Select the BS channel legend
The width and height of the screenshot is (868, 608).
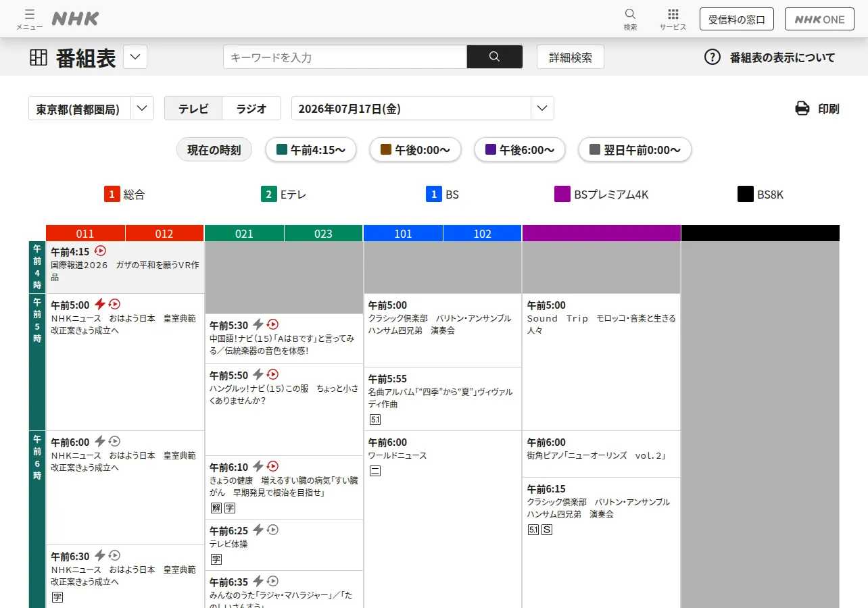442,195
